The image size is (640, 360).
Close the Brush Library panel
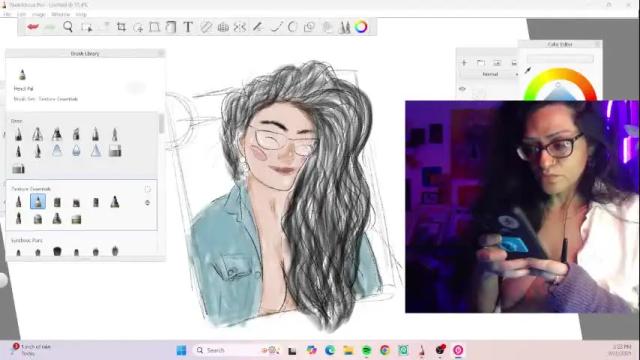tap(161, 53)
